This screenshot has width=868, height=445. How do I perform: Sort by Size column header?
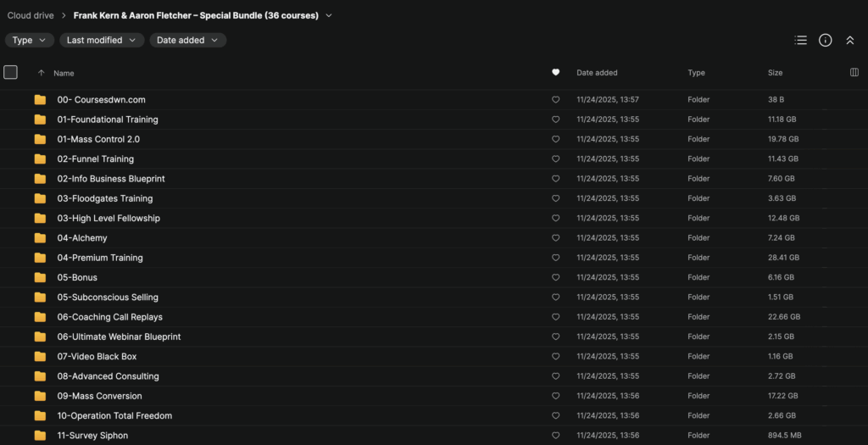click(x=775, y=73)
